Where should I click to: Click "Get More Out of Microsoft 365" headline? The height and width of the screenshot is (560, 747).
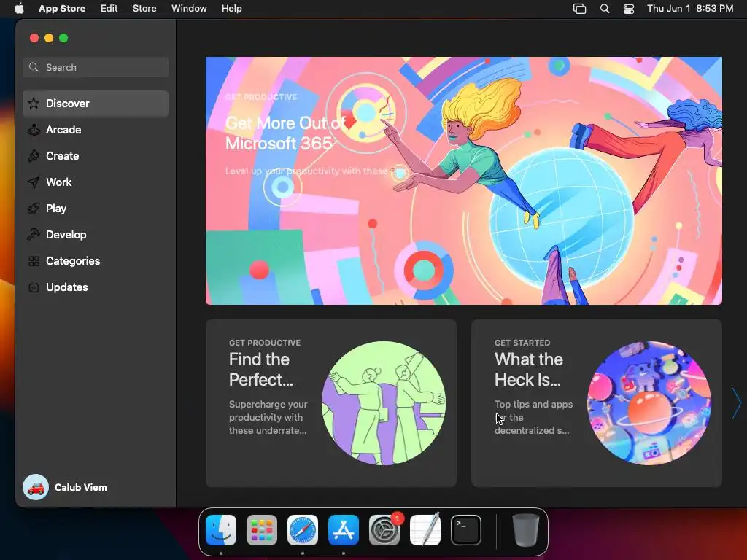coord(285,133)
